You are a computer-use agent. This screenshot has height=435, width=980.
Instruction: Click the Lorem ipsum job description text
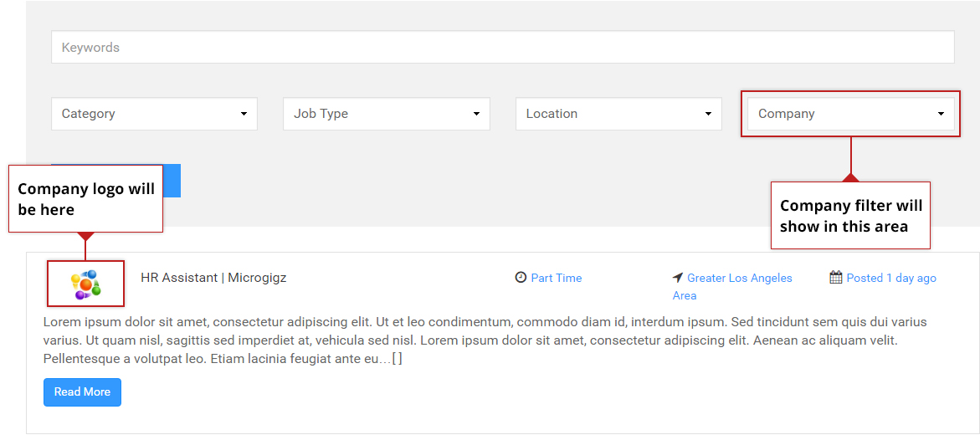pos(485,340)
